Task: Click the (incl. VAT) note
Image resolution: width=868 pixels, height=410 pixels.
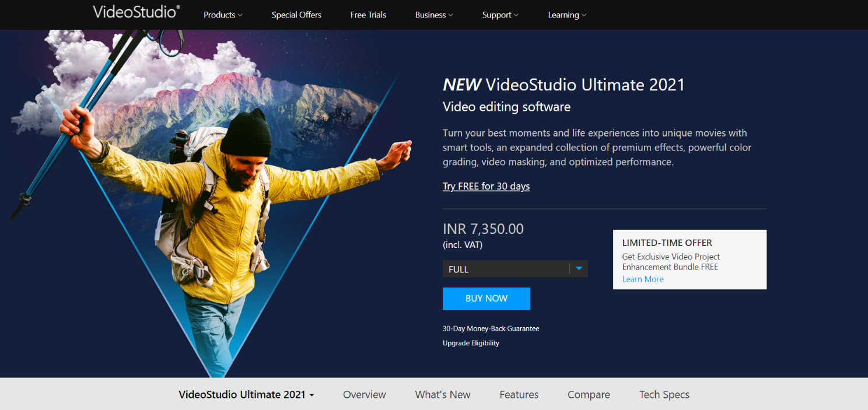Action: tap(463, 245)
